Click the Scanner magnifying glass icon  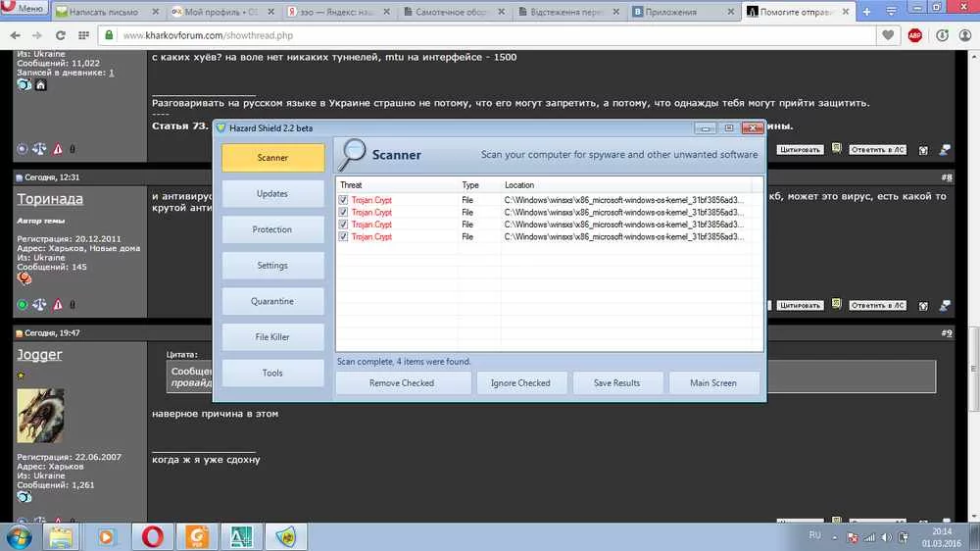pos(352,155)
